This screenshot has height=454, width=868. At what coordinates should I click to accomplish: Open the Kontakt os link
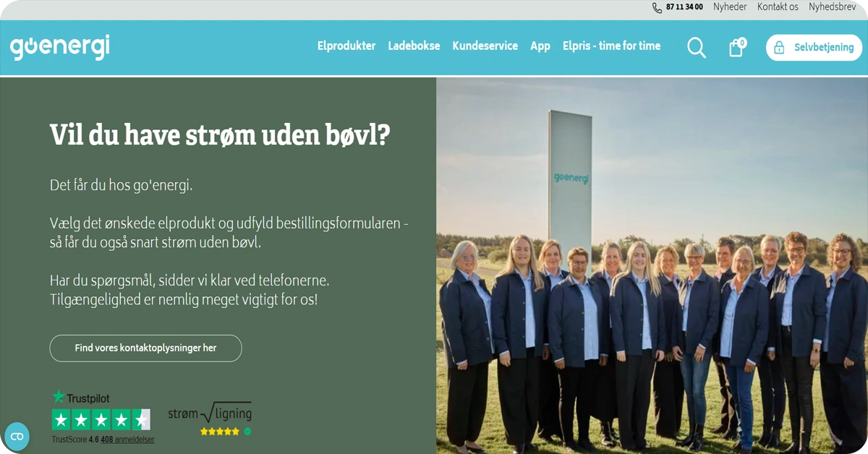778,7
